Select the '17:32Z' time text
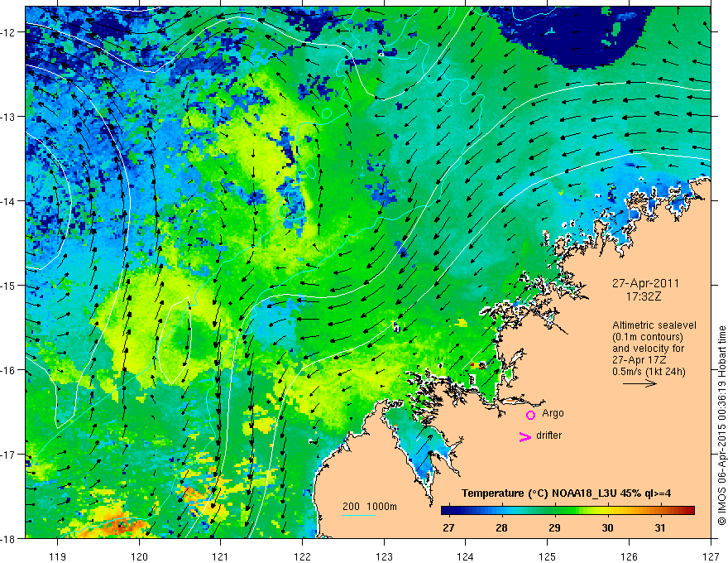This screenshot has width=728, height=563. point(643,296)
